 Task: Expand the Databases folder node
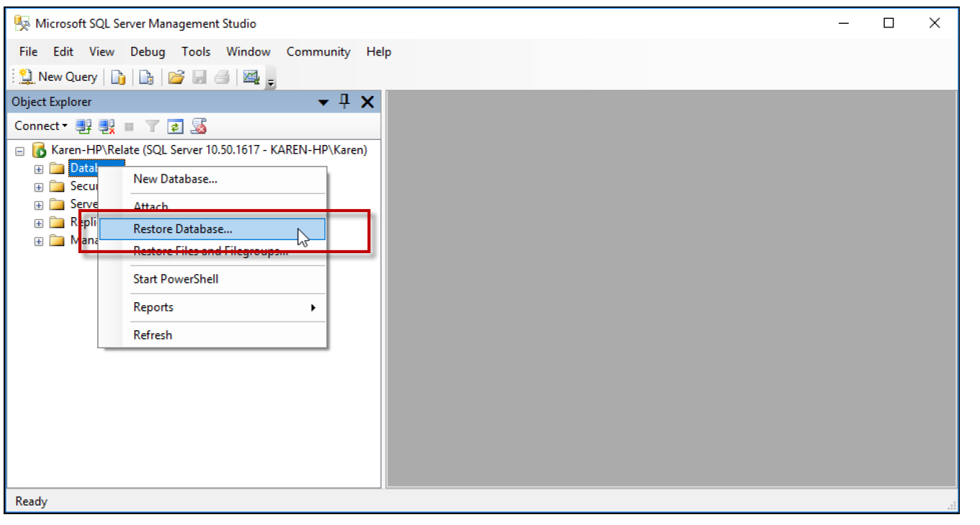coord(39,169)
